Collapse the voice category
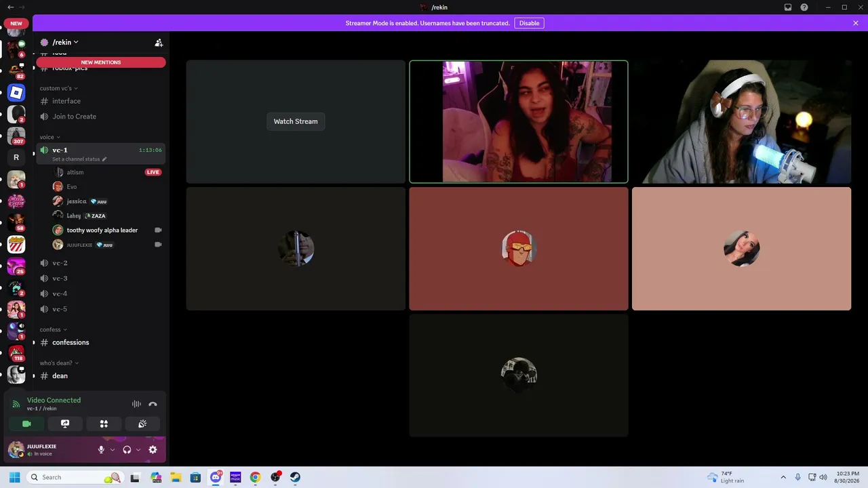Viewport: 868px width, 488px height. click(x=50, y=137)
